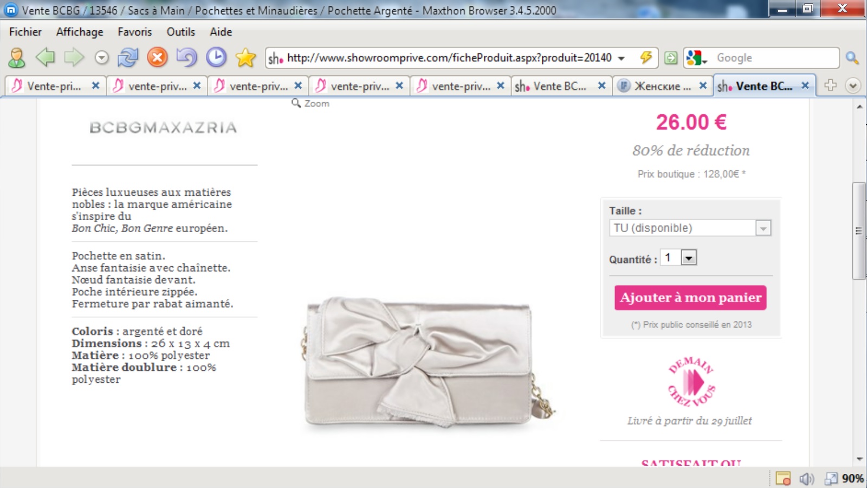Viewport: 868px width, 488px height.
Task: Open a new tab with plus icon
Action: [830, 85]
